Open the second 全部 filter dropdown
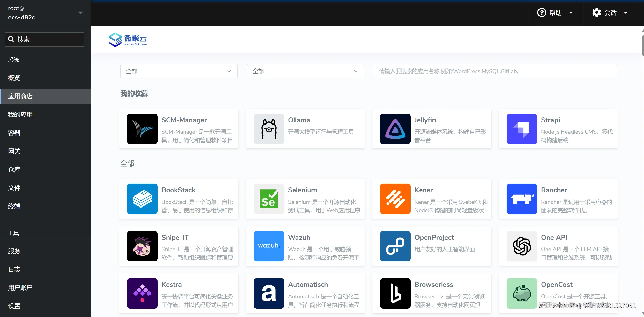This screenshot has height=317, width=644. coord(305,71)
